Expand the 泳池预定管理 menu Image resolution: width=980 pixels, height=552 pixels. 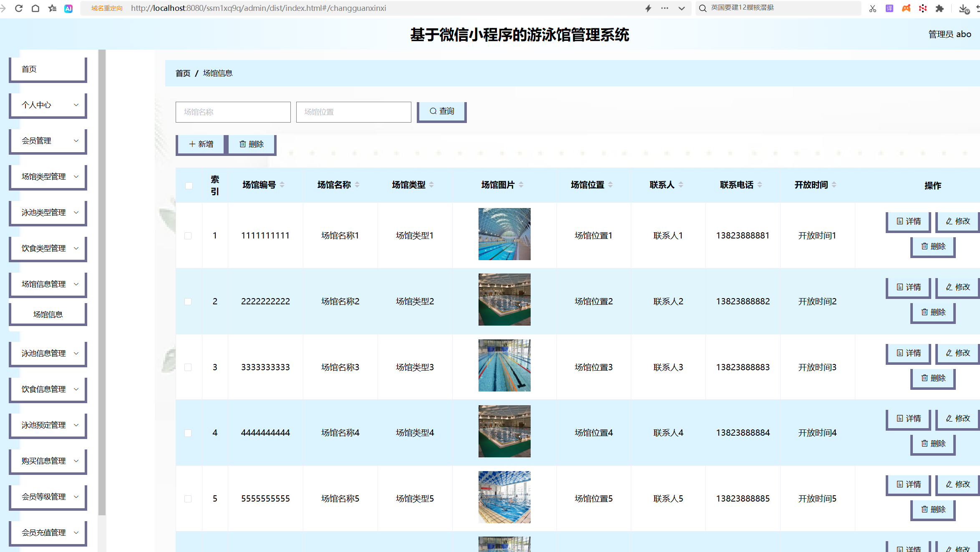[x=48, y=425]
